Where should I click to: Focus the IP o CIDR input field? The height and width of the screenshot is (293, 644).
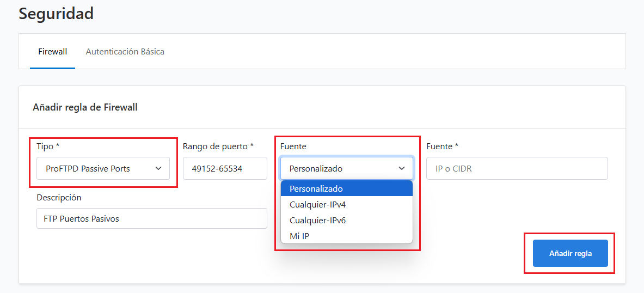[517, 168]
